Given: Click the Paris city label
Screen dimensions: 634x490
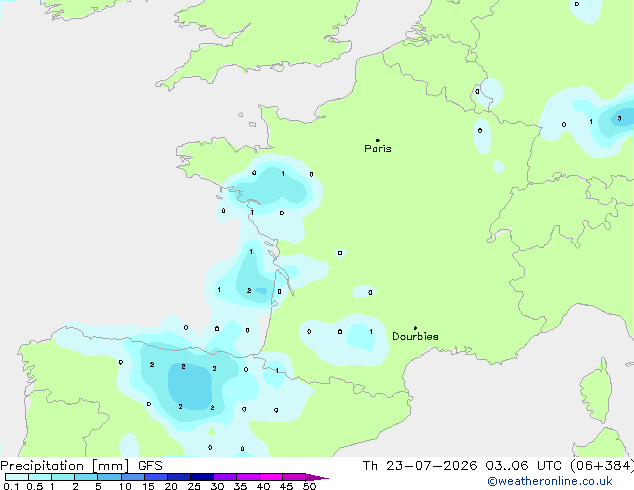Looking at the screenshot, I should (378, 148).
